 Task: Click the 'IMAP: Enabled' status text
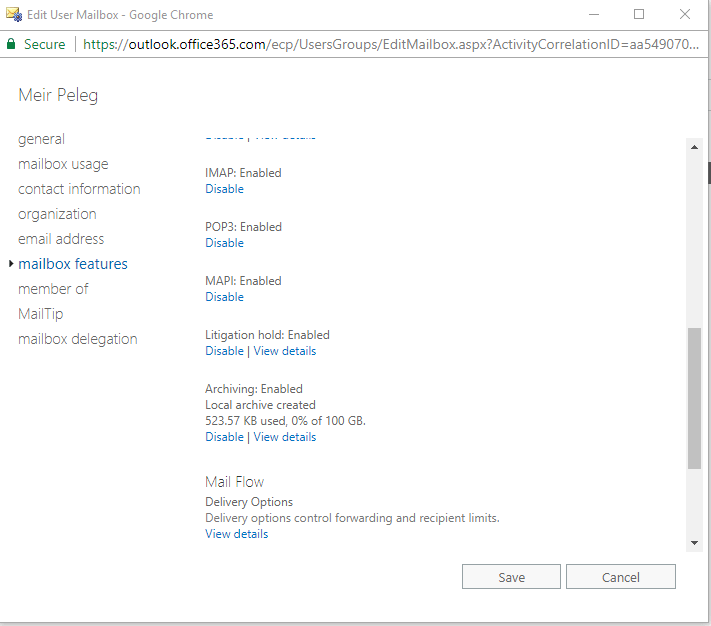click(243, 173)
